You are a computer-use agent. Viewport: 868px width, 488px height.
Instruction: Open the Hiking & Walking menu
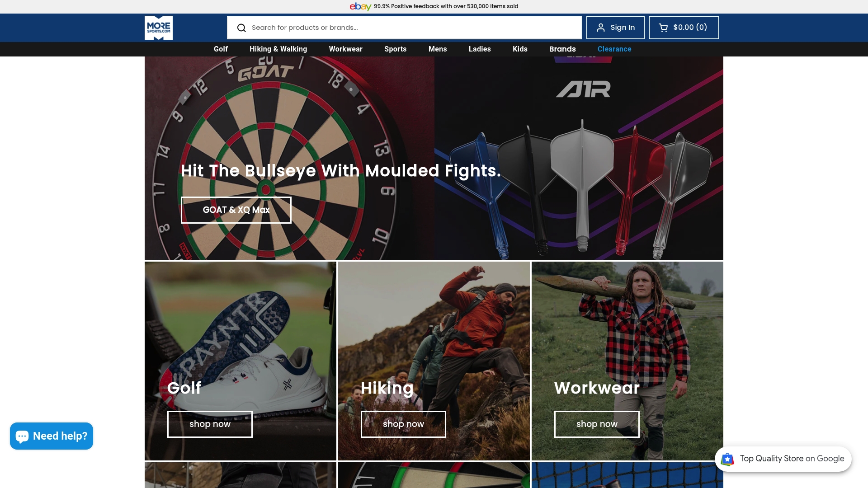(x=278, y=49)
